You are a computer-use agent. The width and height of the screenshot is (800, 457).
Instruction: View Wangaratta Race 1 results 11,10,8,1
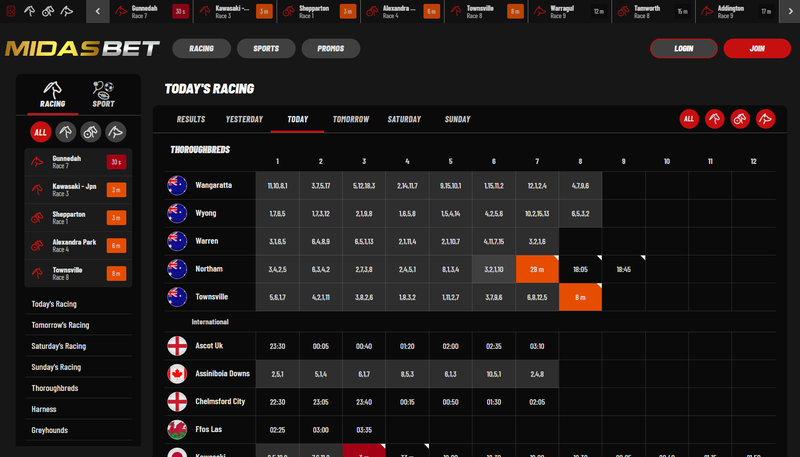pos(278,186)
